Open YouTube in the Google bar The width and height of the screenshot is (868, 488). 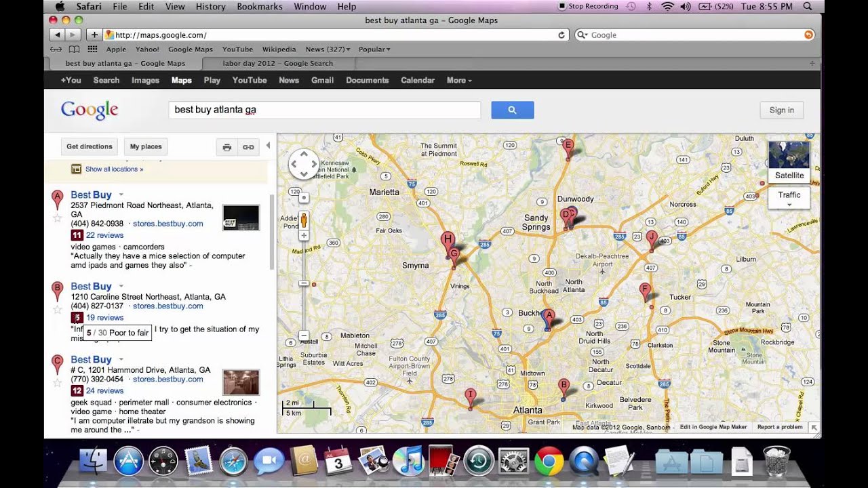click(250, 80)
